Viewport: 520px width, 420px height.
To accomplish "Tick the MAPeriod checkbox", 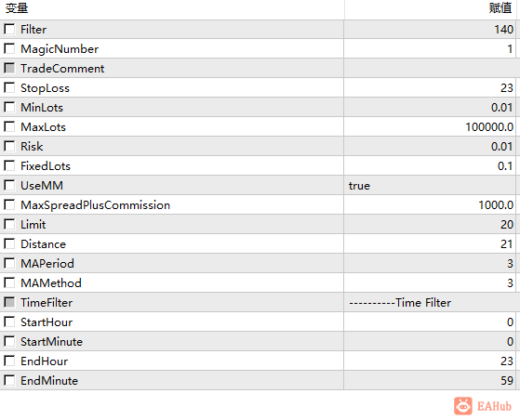I will point(9,263).
